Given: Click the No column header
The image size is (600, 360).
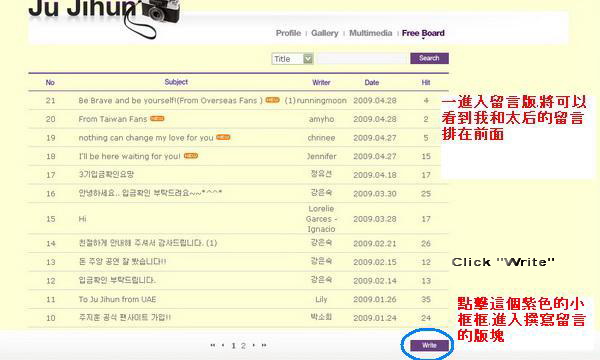Looking at the screenshot, I should tap(50, 82).
